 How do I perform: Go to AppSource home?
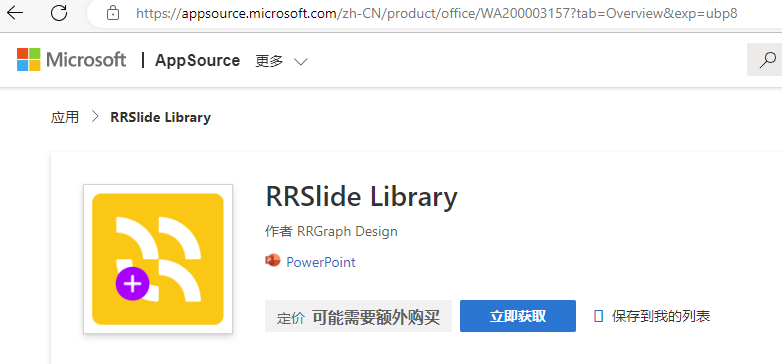coord(197,61)
